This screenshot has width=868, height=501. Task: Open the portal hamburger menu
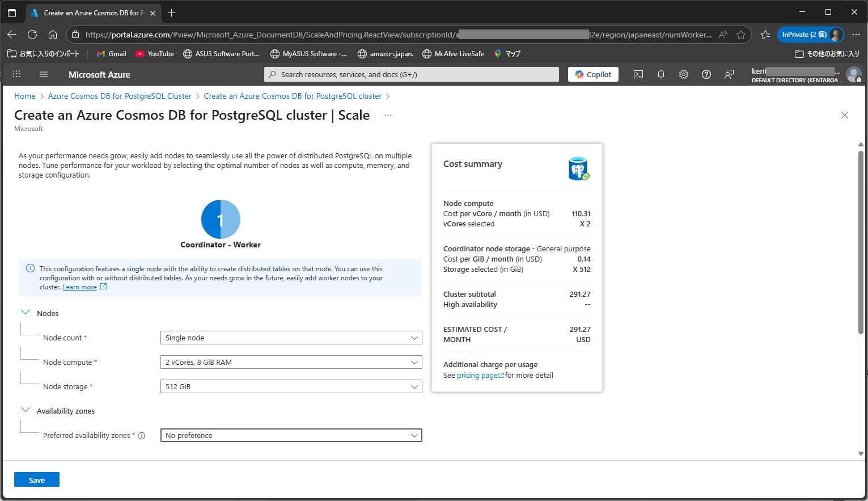[43, 74]
